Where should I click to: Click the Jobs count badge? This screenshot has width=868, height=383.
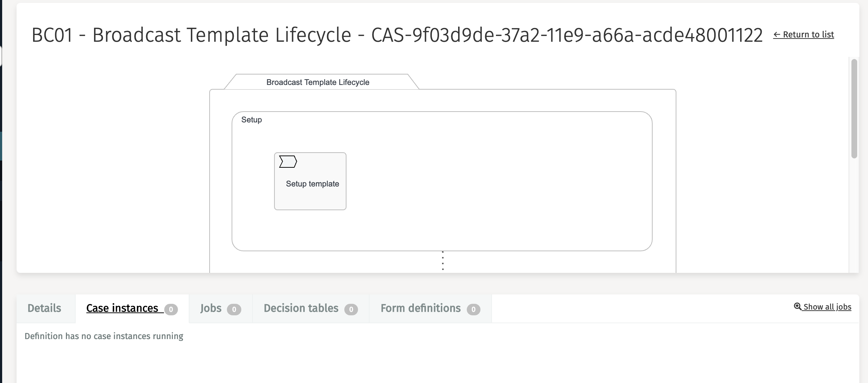point(234,310)
